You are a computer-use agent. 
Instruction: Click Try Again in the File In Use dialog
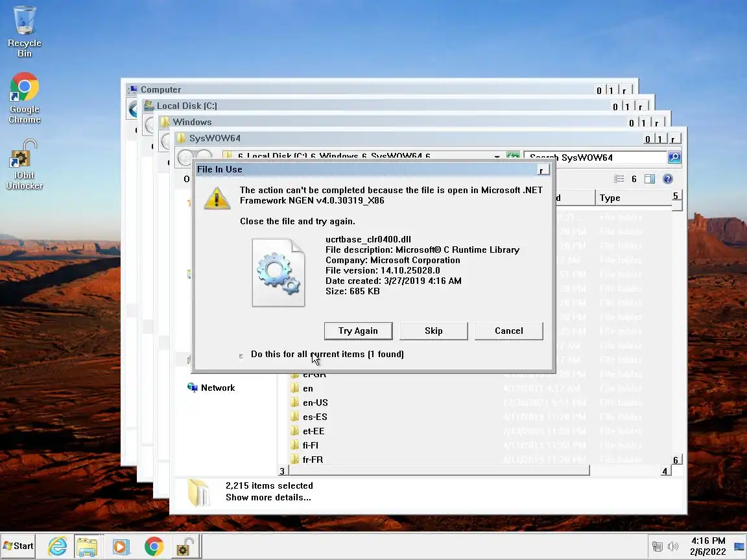(x=358, y=331)
